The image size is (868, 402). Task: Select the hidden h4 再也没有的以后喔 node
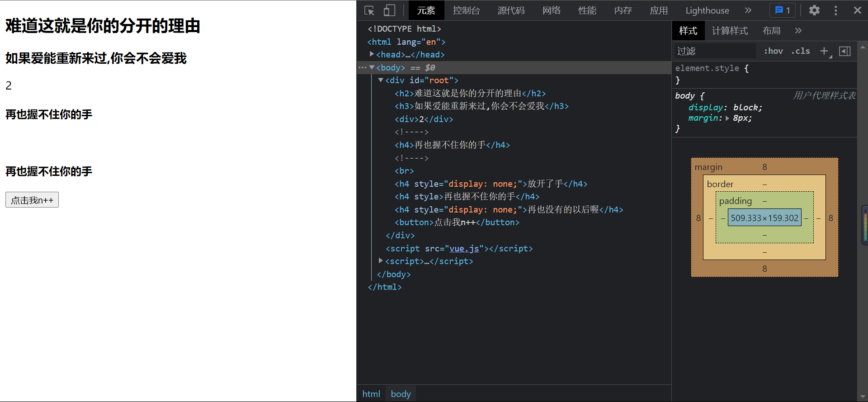pyautogui.click(x=509, y=209)
